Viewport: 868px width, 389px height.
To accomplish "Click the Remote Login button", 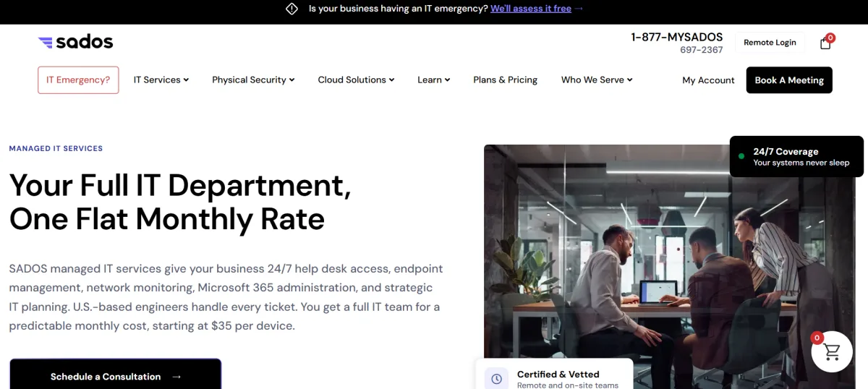I will (x=770, y=43).
